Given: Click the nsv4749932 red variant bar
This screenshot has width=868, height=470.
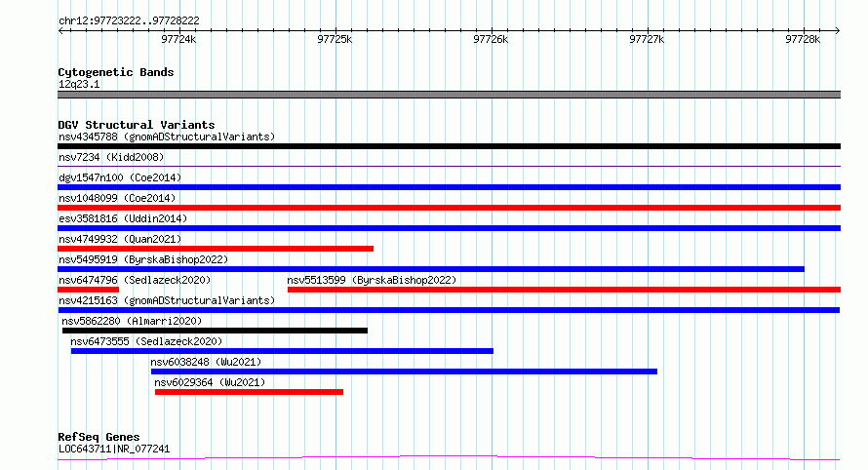Looking at the screenshot, I should (x=216, y=249).
